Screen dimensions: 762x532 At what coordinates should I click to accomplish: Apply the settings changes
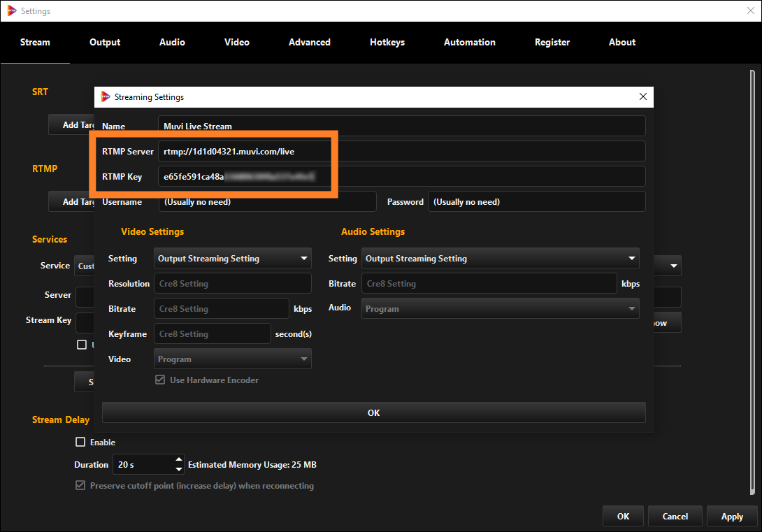pyautogui.click(x=732, y=516)
